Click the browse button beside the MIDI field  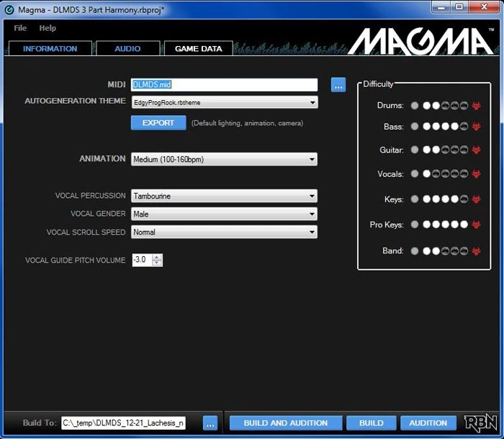(338, 85)
